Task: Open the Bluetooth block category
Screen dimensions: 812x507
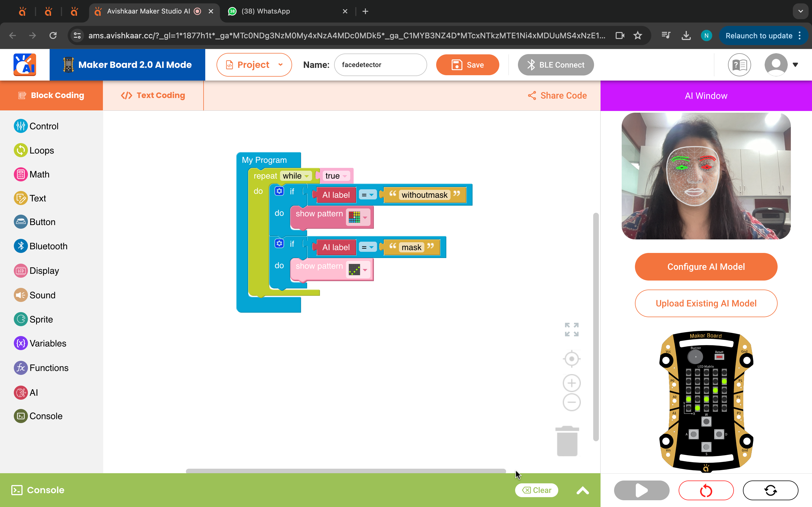Action: coord(48,246)
